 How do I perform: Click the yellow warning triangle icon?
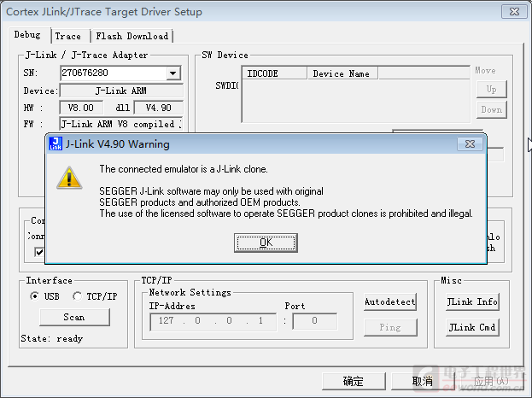point(69,178)
